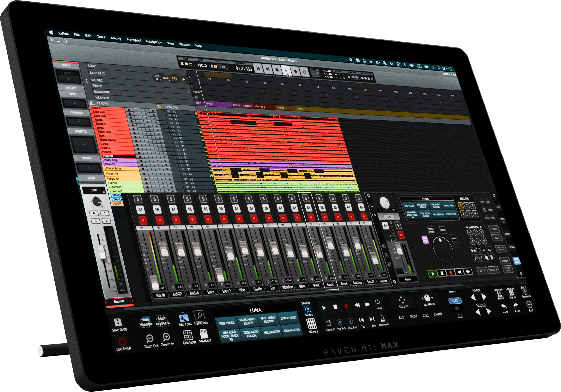Open the Markers icon in RAVEN toolbar
The width and height of the screenshot is (561, 392).
point(204,334)
